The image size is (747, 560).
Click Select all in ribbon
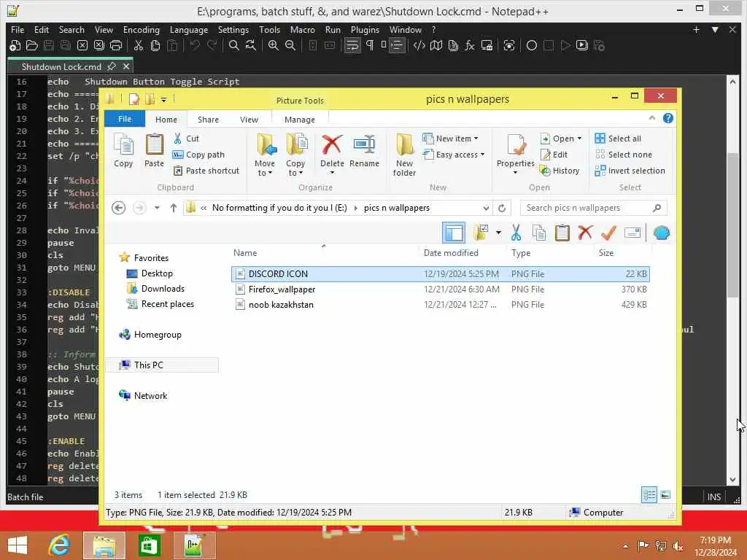[x=618, y=139]
